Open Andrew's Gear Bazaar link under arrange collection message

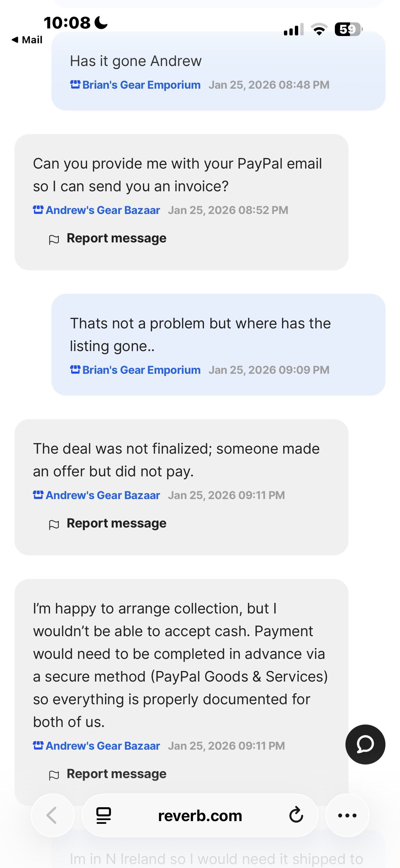pyautogui.click(x=102, y=746)
